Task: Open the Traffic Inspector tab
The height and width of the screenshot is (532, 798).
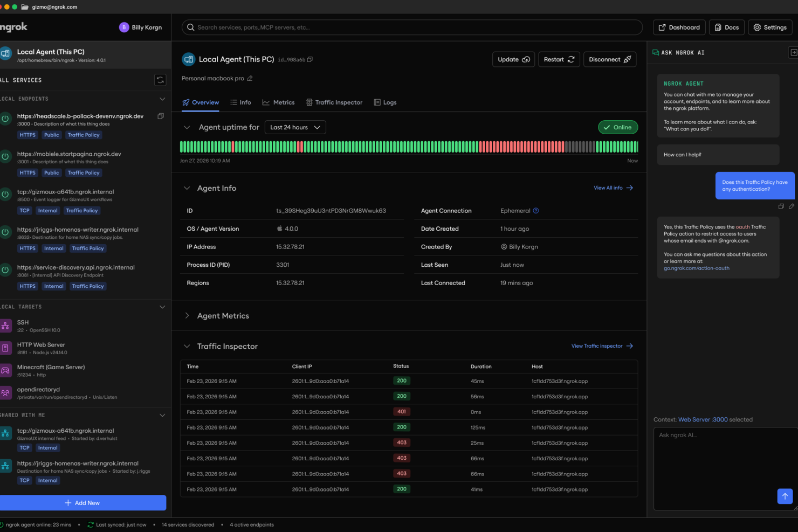Action: (x=334, y=102)
